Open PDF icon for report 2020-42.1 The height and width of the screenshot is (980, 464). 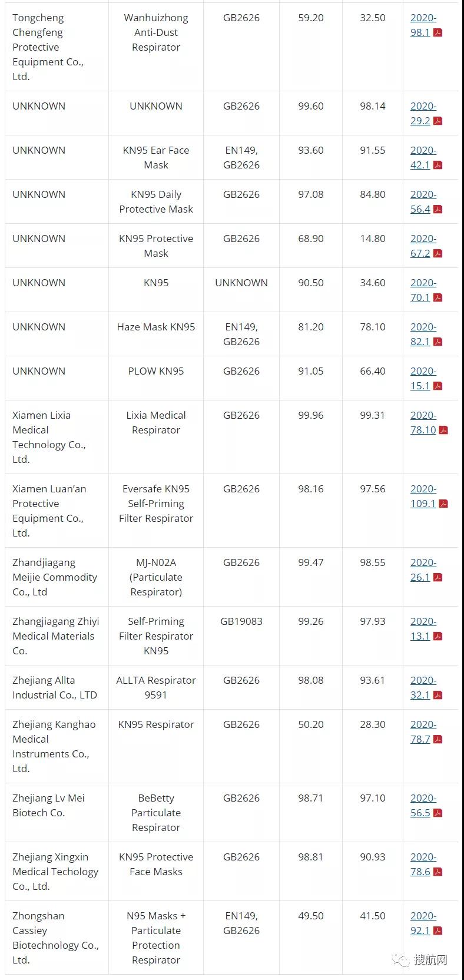tap(438, 165)
